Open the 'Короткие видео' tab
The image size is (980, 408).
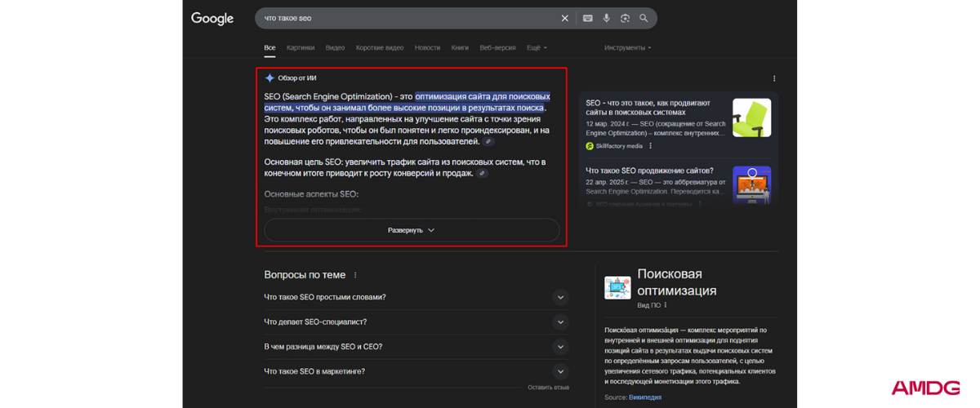(x=380, y=47)
